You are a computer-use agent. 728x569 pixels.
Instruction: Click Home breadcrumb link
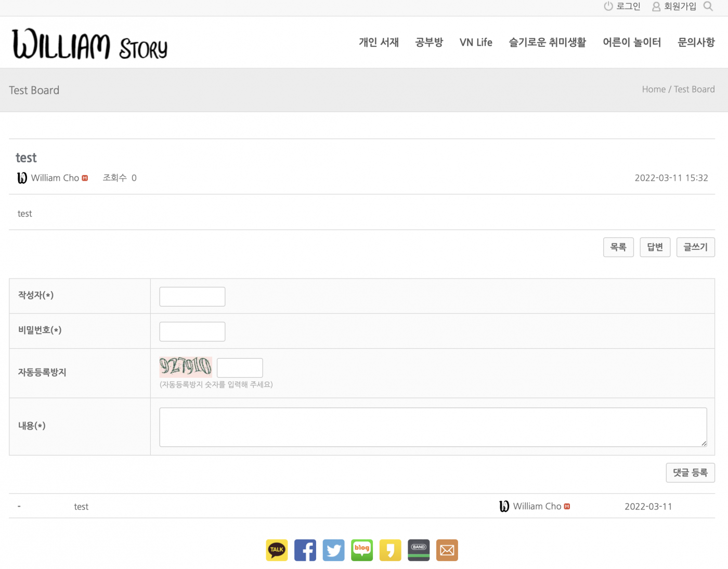tap(654, 89)
